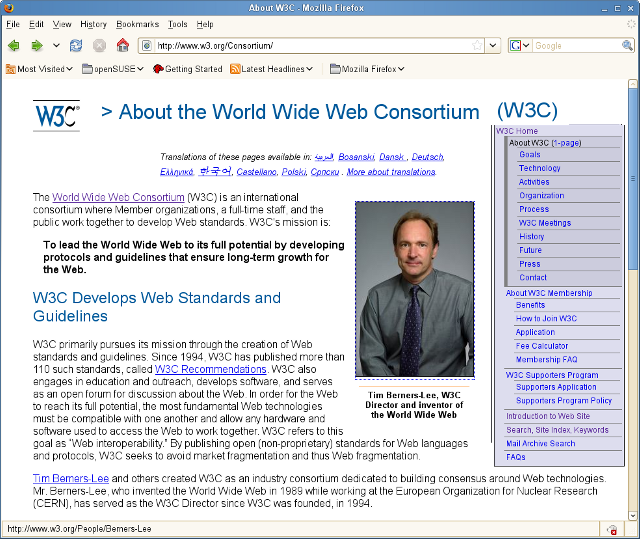The image size is (640, 539).
Task: Click the vertical scrollbar thumb
Action: click(x=632, y=179)
